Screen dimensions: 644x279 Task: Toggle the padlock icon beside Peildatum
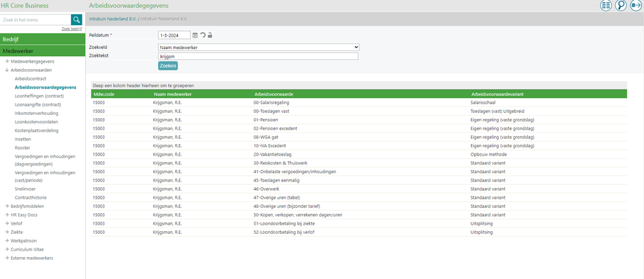[210, 36]
